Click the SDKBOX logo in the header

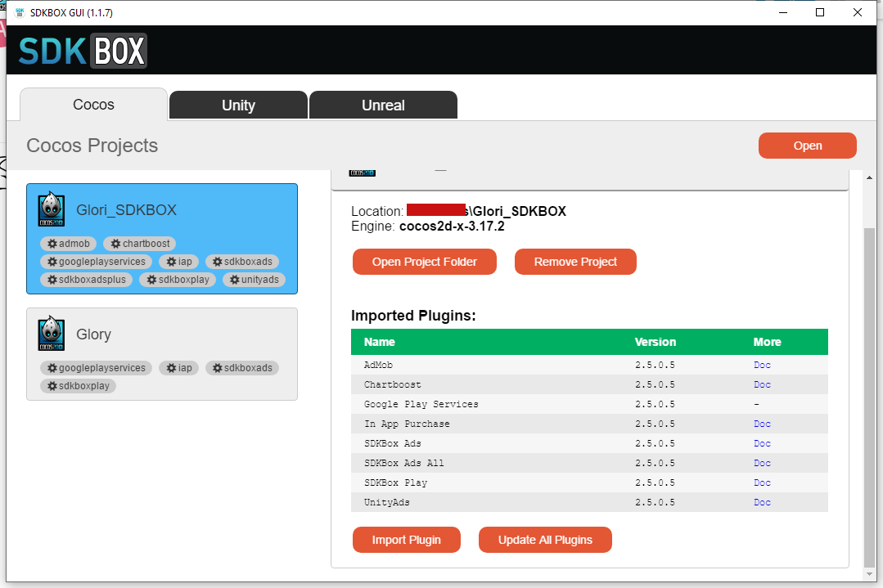pos(83,51)
